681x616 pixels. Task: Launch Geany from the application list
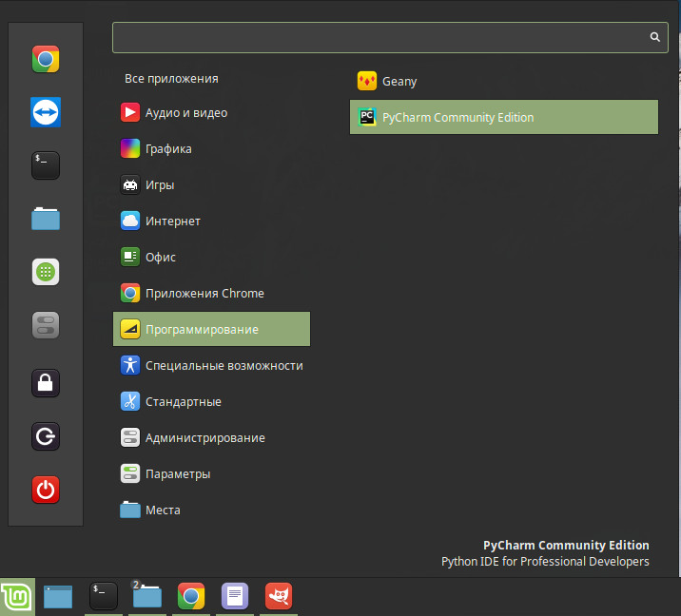[x=504, y=81]
